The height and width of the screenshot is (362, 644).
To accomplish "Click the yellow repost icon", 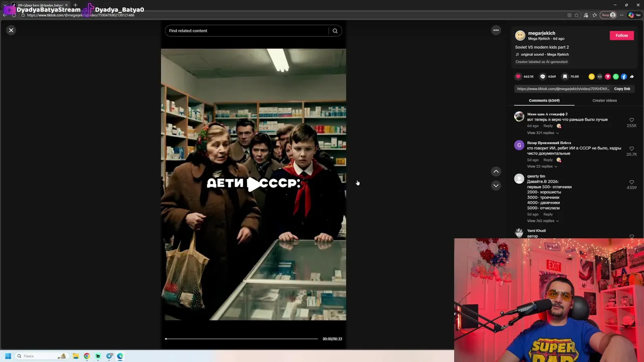I will click(x=592, y=76).
